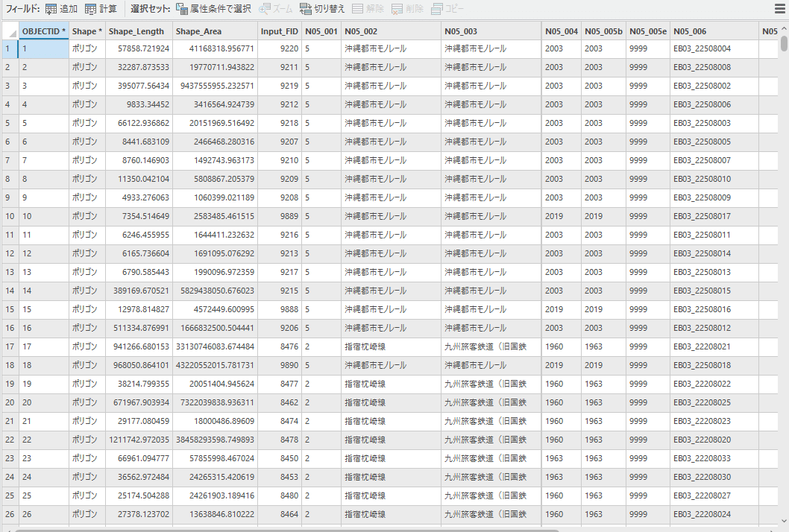Select the N05_004 column header
The width and height of the screenshot is (789, 532).
[x=562, y=31]
